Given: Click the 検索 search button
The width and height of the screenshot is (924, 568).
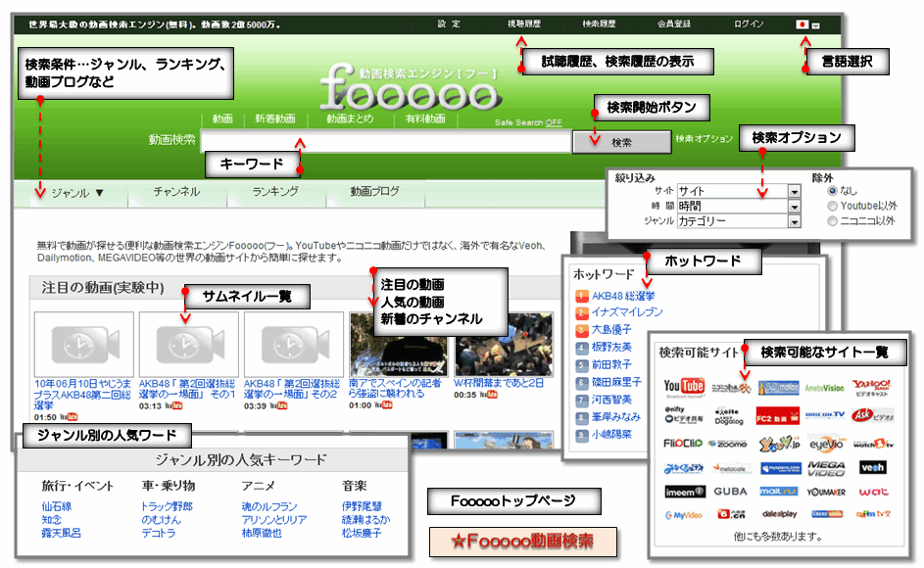Looking at the screenshot, I should click(x=621, y=142).
